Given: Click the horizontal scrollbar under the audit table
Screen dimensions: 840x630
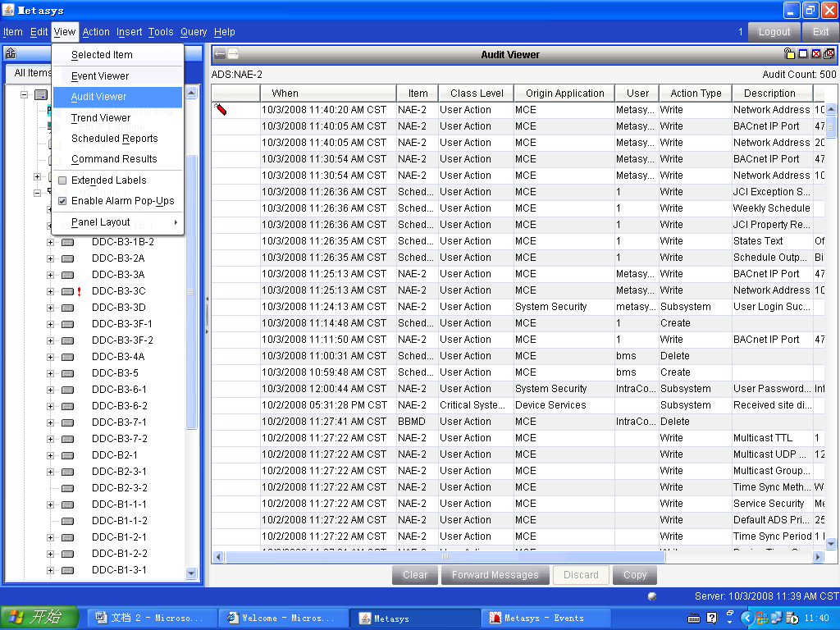Looking at the screenshot, I should pyautogui.click(x=443, y=557).
